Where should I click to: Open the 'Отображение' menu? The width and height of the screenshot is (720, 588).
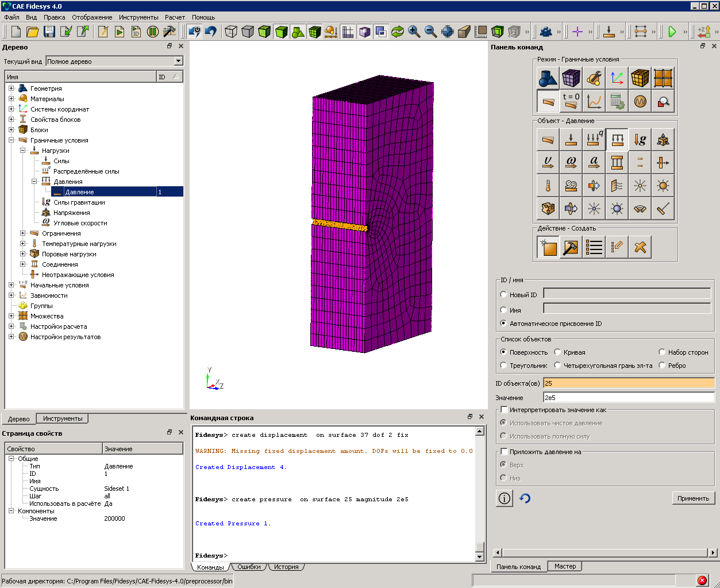92,17
